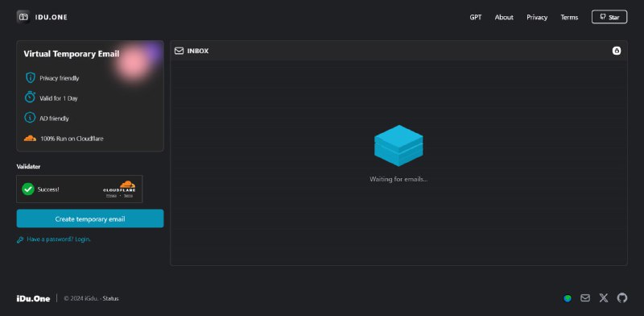This screenshot has width=644, height=316.
Task: Click 'Have a password? Login.' link
Action: (59, 239)
